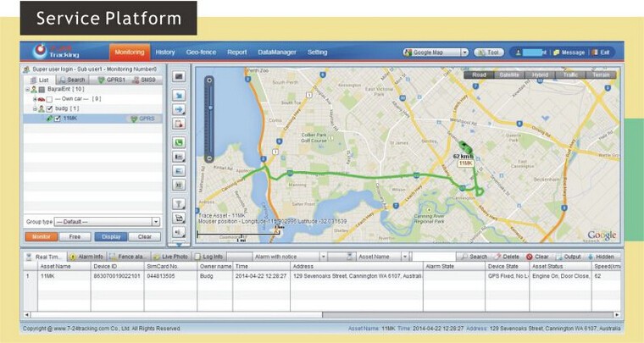Toggle the Own car group checkbox

pos(49,99)
